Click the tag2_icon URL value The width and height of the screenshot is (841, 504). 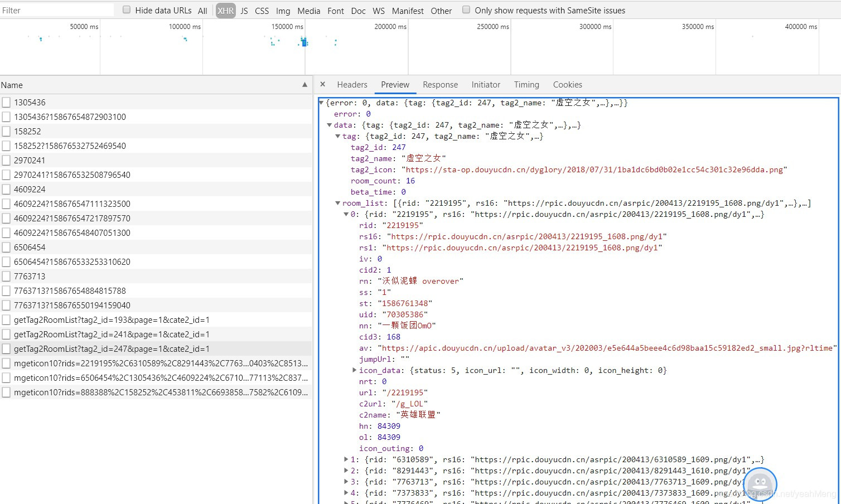pyautogui.click(x=594, y=169)
